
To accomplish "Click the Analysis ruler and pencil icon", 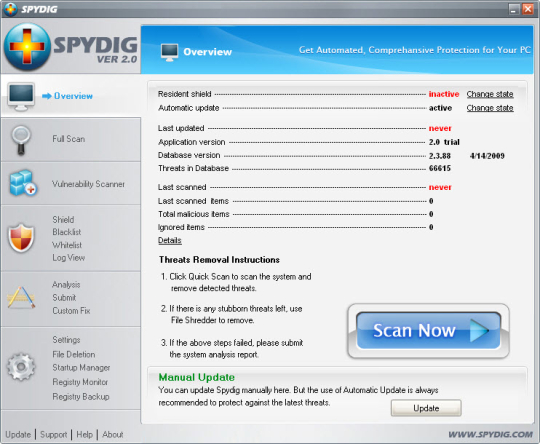I will [x=21, y=297].
